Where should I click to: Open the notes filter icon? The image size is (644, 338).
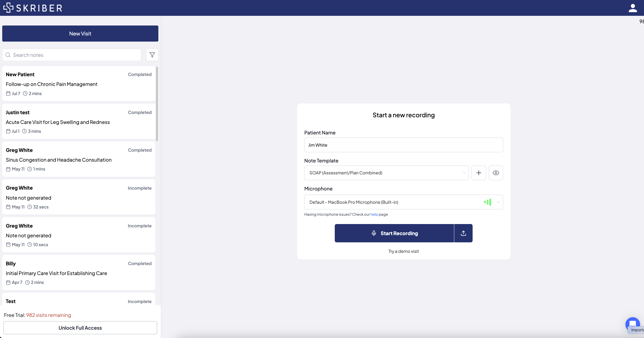click(x=152, y=55)
